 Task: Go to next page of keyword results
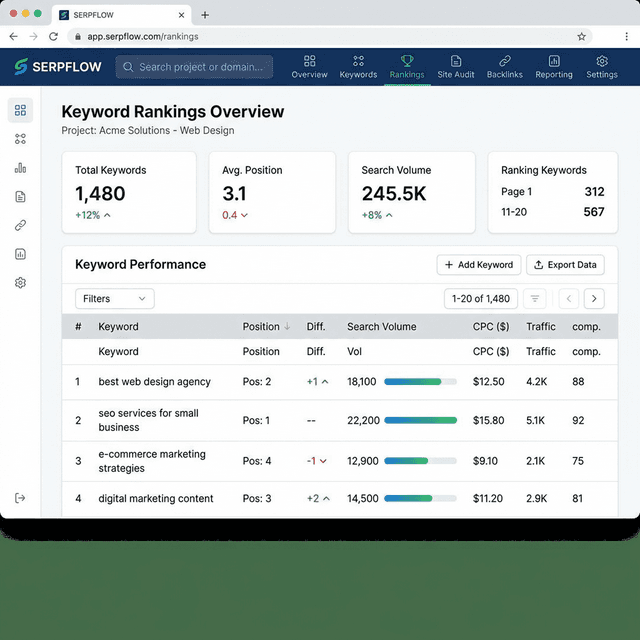point(594,298)
